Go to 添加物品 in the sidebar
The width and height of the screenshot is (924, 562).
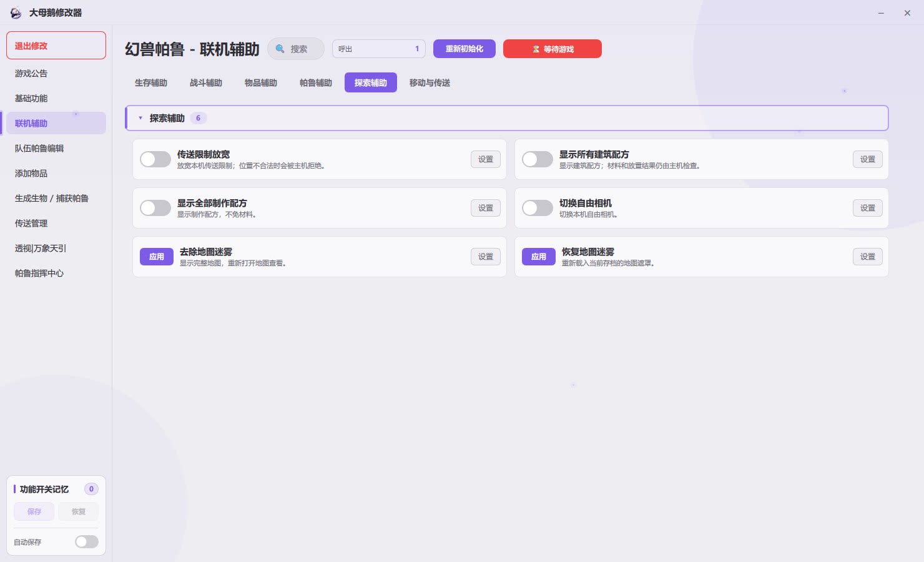coord(56,173)
